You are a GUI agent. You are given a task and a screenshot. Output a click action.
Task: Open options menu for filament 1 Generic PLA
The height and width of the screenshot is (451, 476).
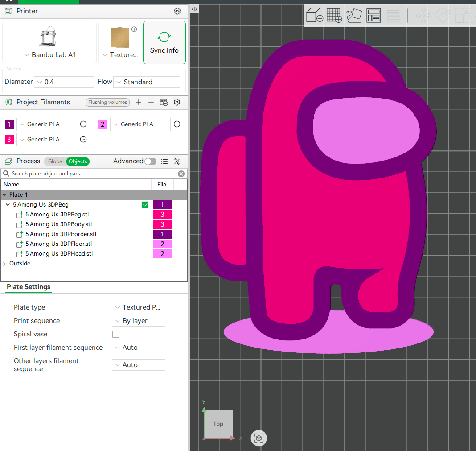(x=83, y=124)
